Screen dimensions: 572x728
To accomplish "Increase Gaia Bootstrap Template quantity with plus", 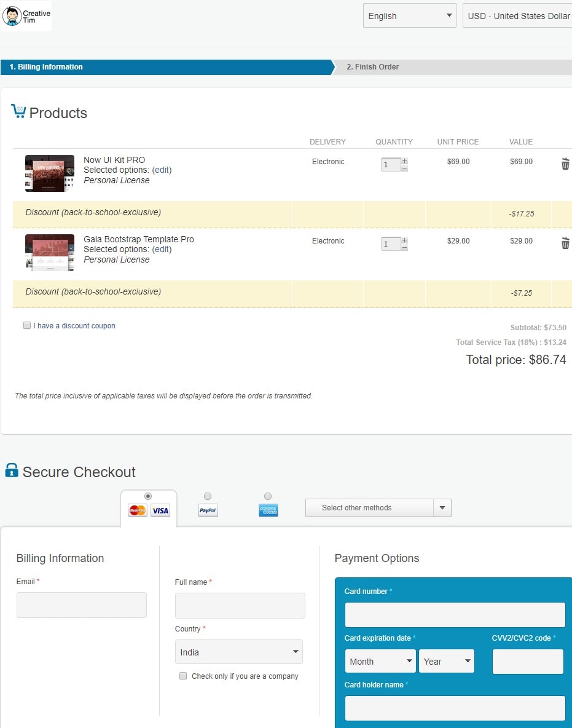I will (404, 240).
